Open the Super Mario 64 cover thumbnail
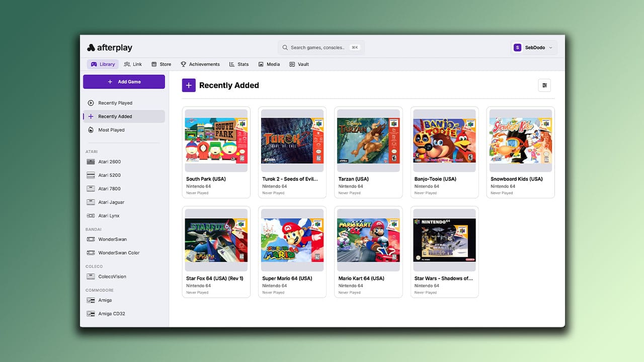The width and height of the screenshot is (644, 362). coord(292,240)
